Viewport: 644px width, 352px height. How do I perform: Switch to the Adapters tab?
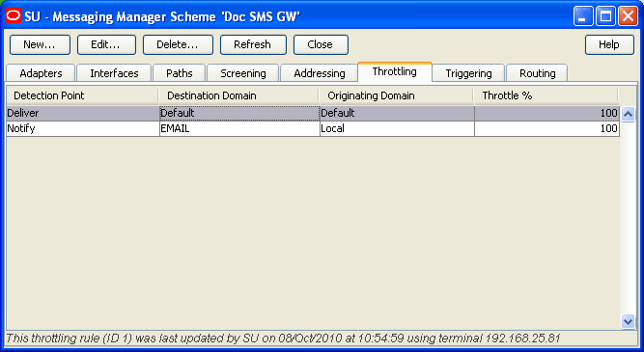click(x=41, y=73)
